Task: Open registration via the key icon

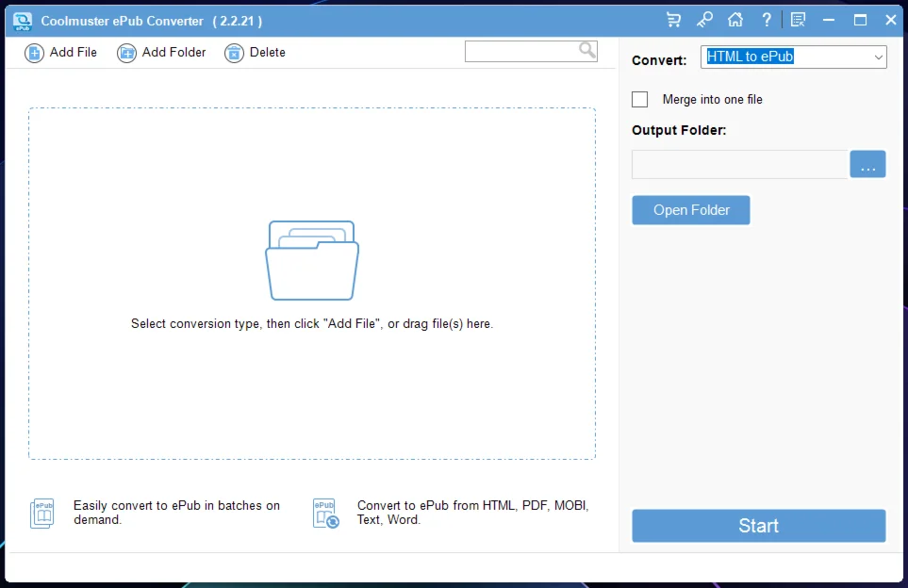Action: pyautogui.click(x=704, y=20)
